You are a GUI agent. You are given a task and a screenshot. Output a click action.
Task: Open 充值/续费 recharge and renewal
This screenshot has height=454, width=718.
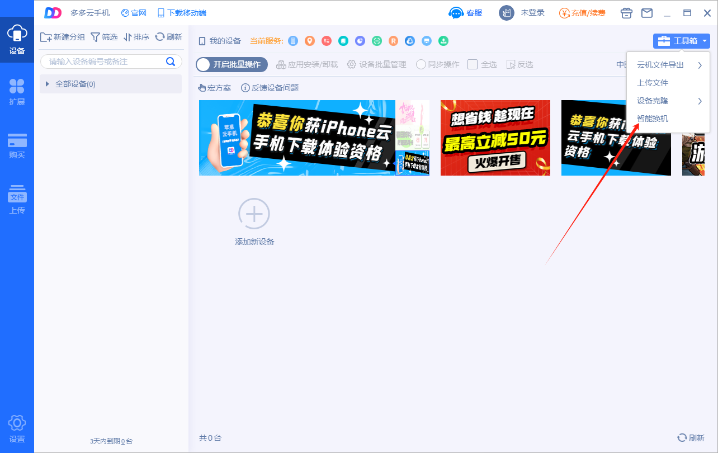(x=582, y=13)
